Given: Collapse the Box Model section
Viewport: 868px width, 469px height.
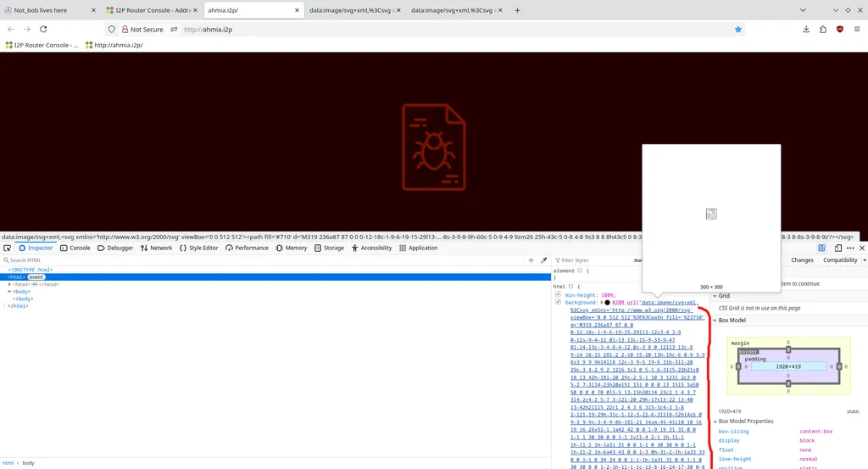Looking at the screenshot, I should (x=715, y=321).
